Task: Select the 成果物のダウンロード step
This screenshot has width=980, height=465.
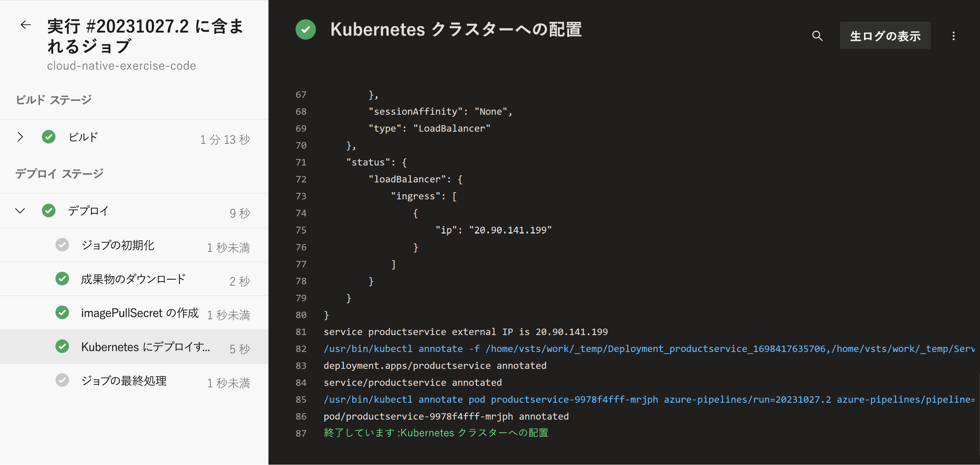Action: 133,279
